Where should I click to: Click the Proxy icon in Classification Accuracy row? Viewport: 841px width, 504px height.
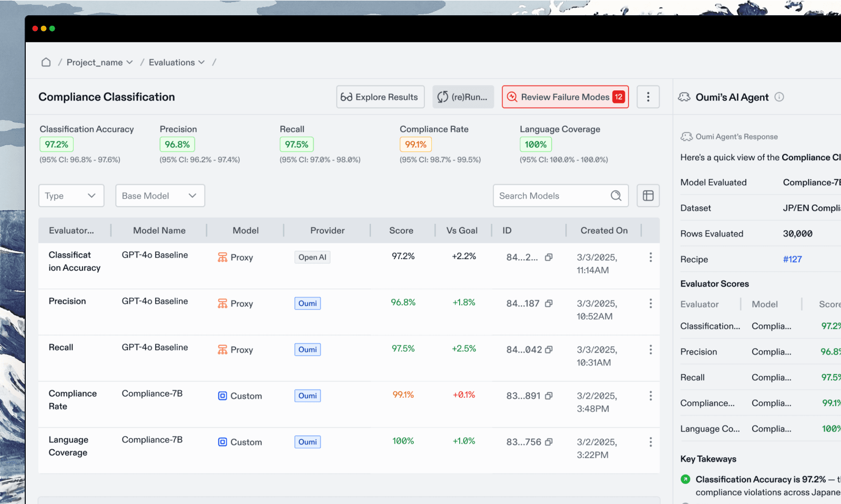(222, 257)
